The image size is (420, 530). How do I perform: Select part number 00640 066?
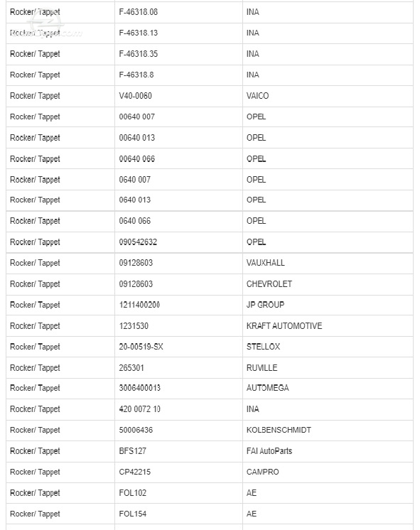click(136, 159)
